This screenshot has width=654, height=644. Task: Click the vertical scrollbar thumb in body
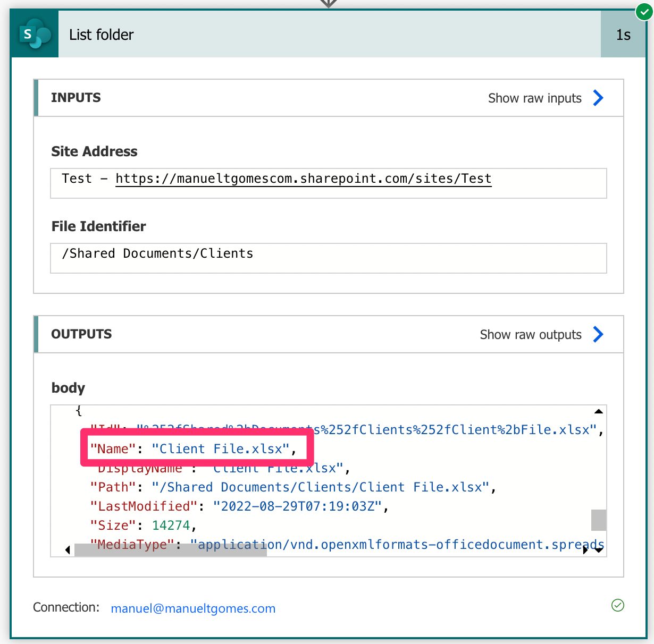coord(599,520)
